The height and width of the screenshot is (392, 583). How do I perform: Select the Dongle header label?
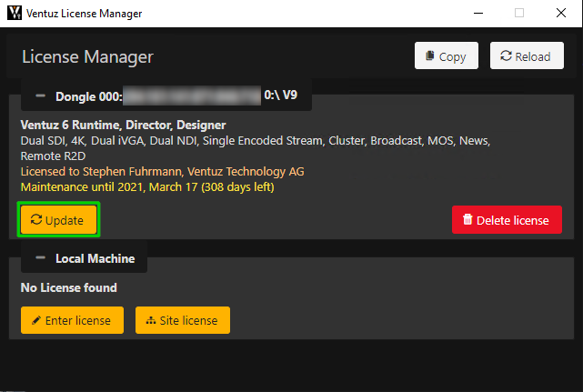88,95
